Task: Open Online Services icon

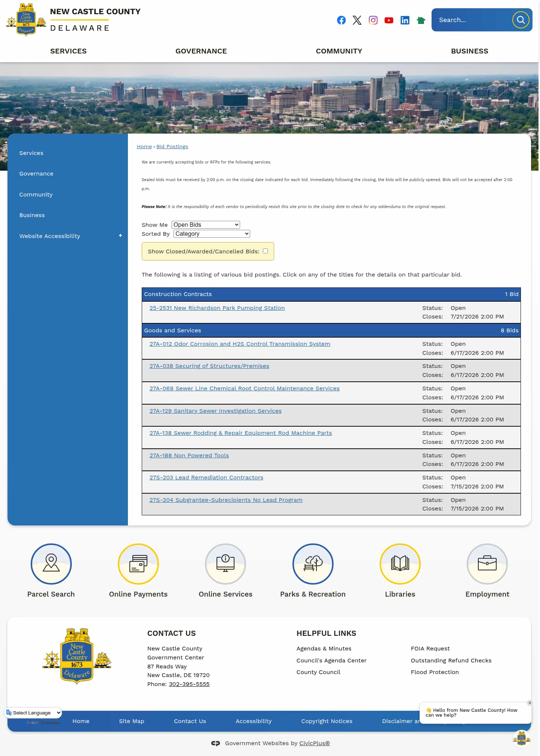Action: click(225, 564)
